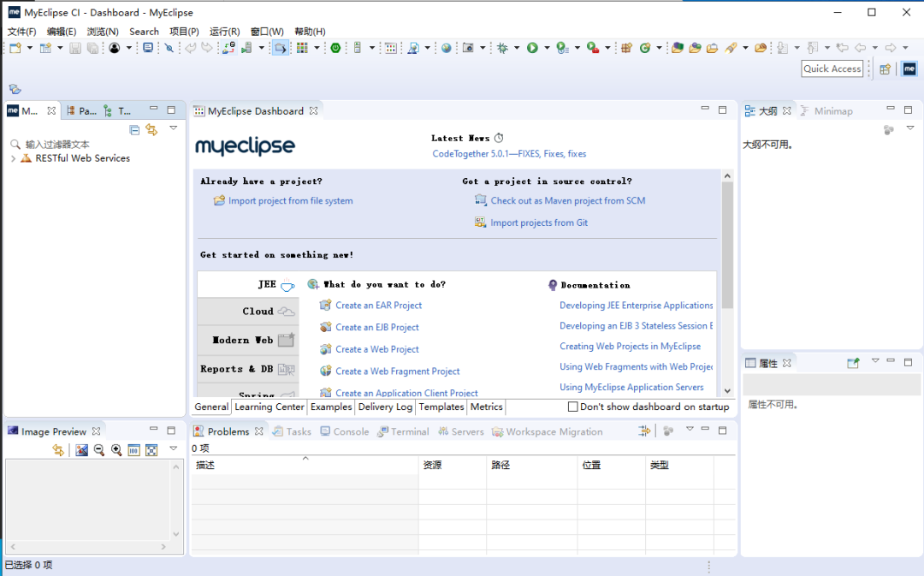Image resolution: width=924 pixels, height=576 pixels.
Task: Click the Quick Access search field
Action: 832,69
